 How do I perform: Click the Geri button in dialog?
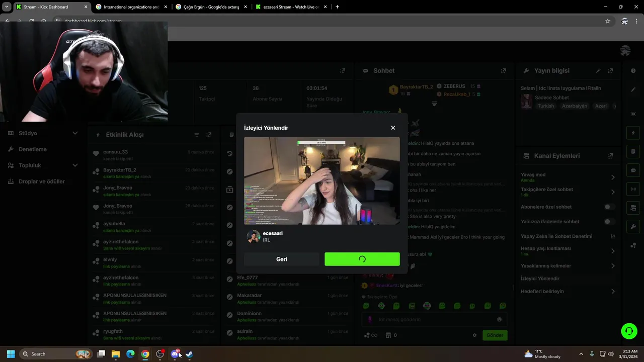click(x=282, y=259)
